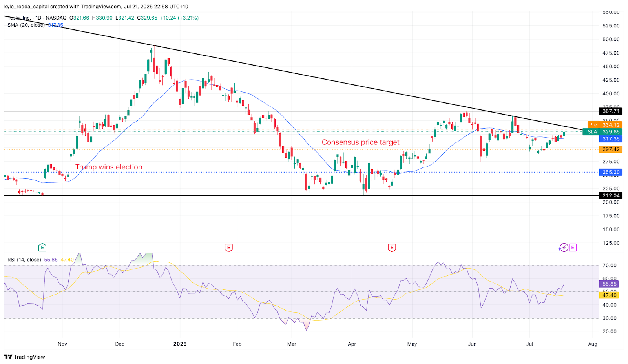Click the 70.00 RSI axis tick
Image resolution: width=628 pixels, height=364 pixels.
tap(610, 266)
